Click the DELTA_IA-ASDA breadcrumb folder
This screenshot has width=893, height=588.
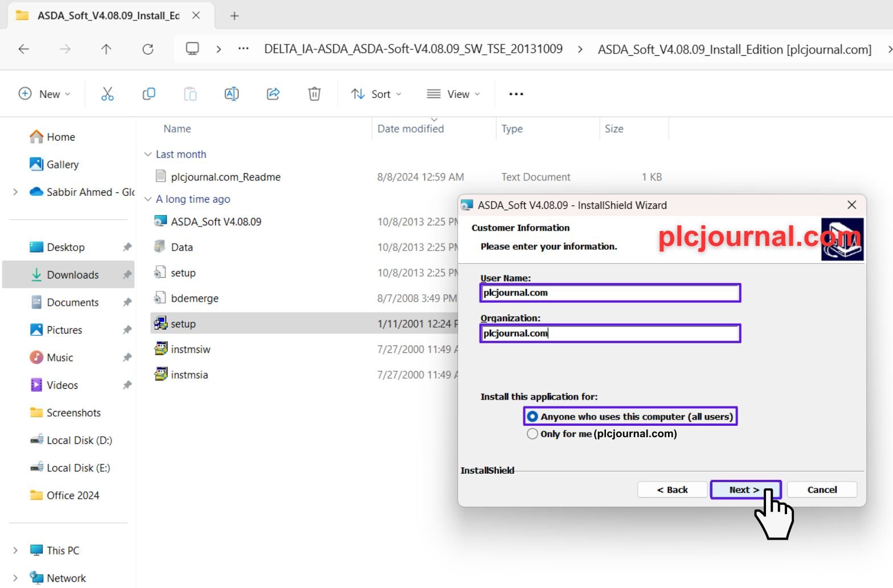pos(413,49)
